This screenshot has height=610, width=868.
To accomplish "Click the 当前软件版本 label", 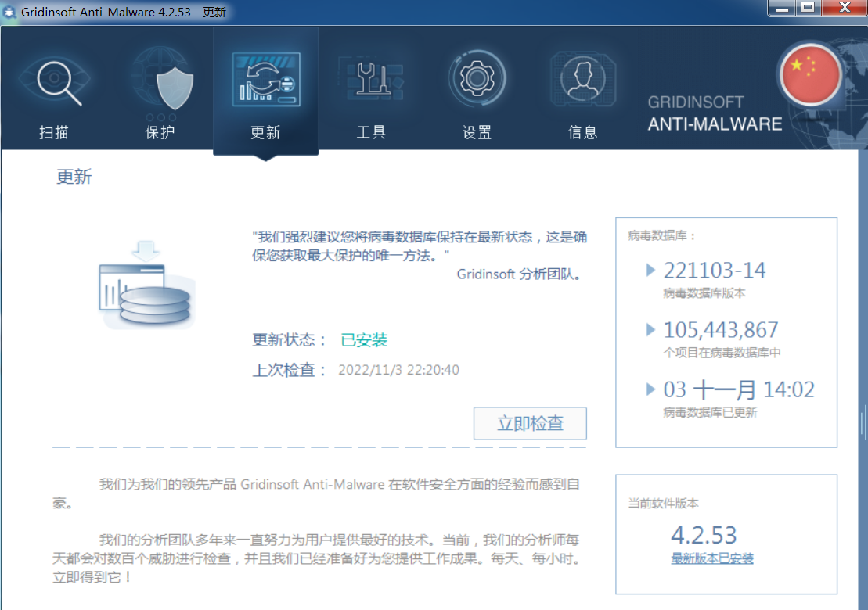I will [x=663, y=504].
